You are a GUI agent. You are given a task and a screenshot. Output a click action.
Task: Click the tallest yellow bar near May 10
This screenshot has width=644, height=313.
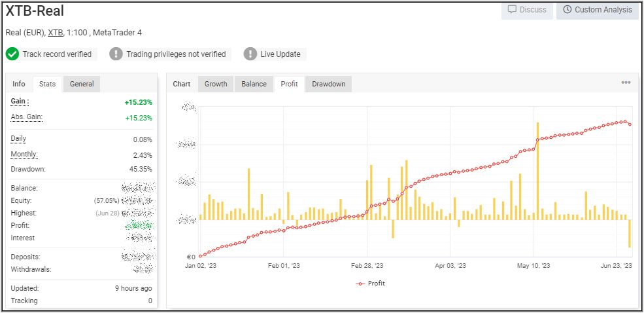point(537,170)
